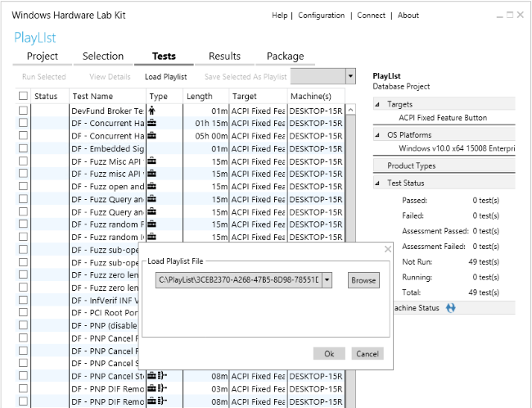The image size is (532, 408).
Task: Check the DF - PNP (disable checkbox
Action: tap(24, 325)
